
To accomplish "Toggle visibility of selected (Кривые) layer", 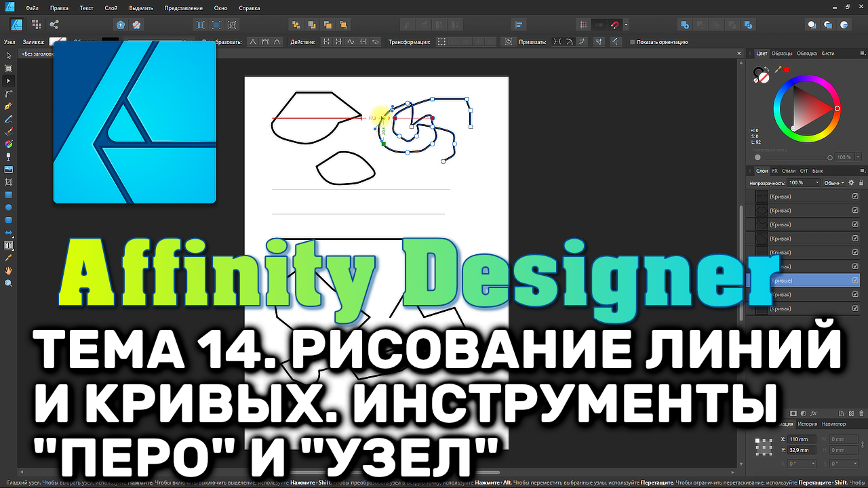I will [855, 281].
